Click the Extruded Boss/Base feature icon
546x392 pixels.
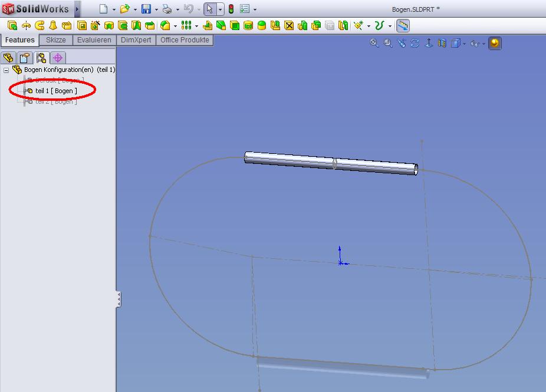(12, 25)
